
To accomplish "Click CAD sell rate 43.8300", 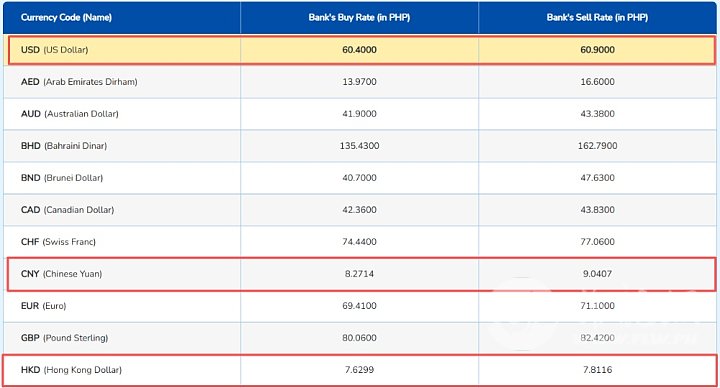I will coord(597,210).
